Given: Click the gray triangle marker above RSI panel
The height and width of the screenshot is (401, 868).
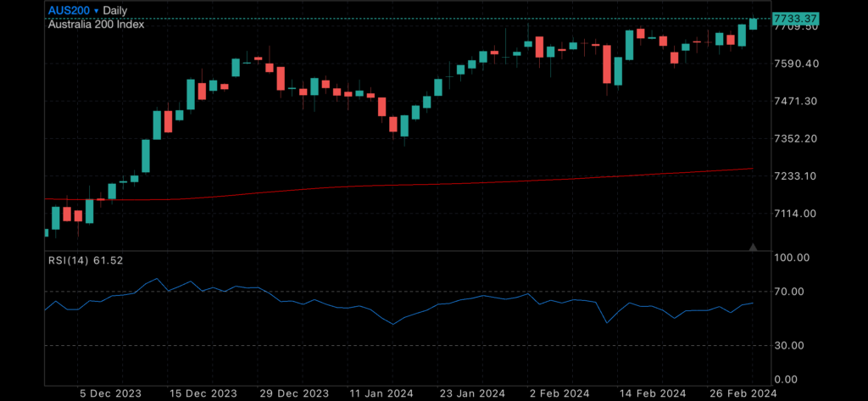Looking at the screenshot, I should point(753,247).
